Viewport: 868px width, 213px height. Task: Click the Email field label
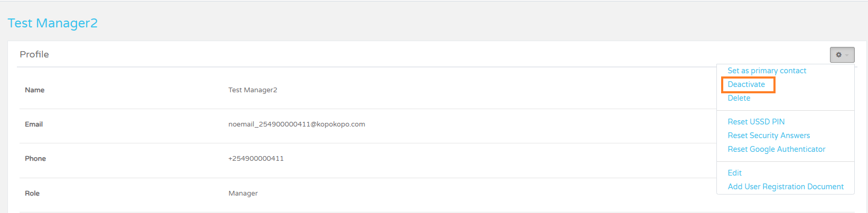click(34, 124)
